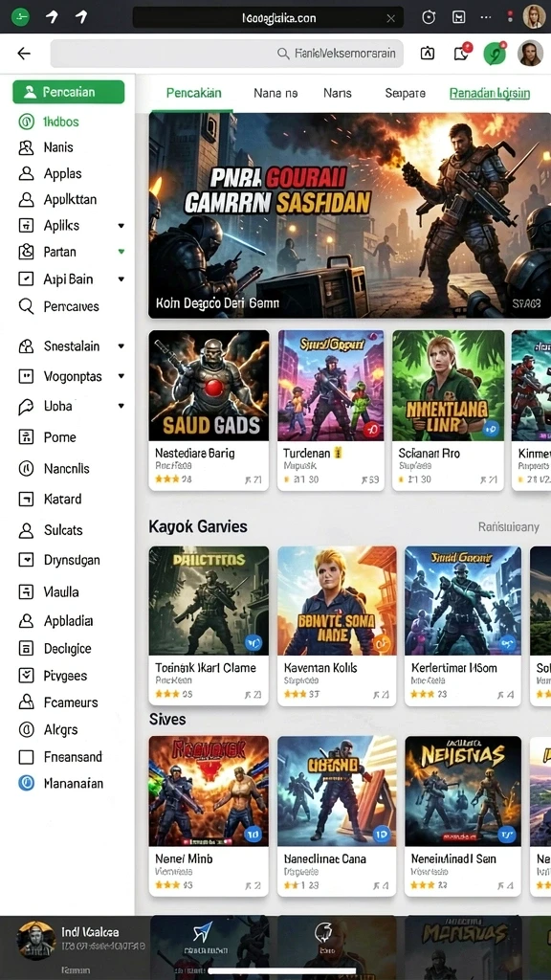
Task: Switch to the Nana ne tab
Action: pos(275,93)
